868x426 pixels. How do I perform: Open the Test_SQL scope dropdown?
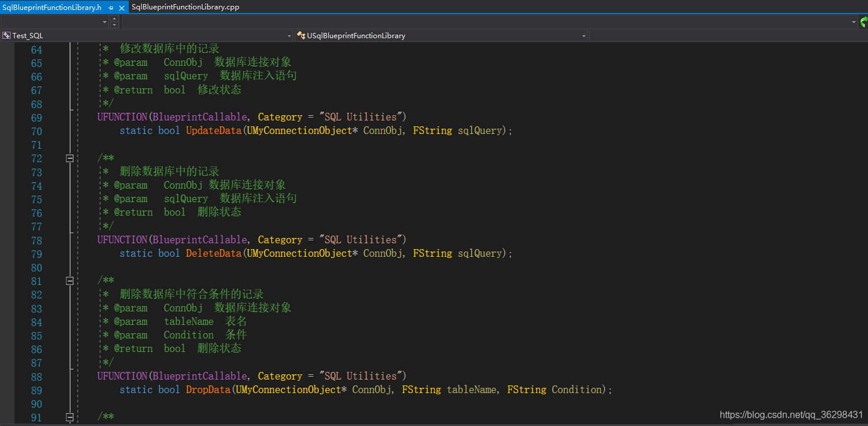288,35
